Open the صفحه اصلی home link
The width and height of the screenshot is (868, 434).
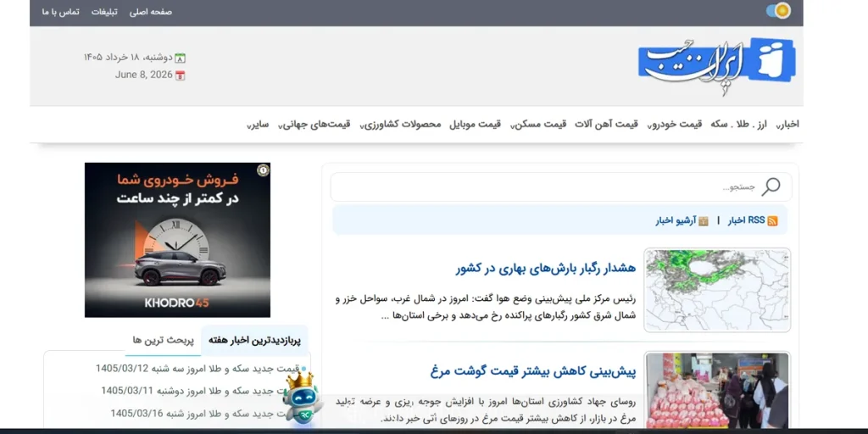151,12
